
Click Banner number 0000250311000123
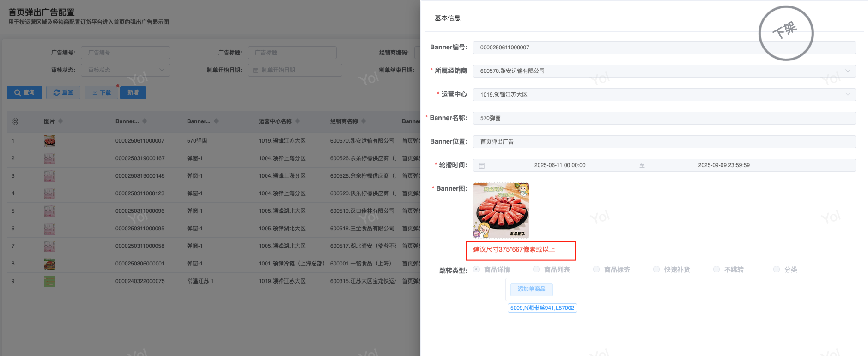coord(140,193)
